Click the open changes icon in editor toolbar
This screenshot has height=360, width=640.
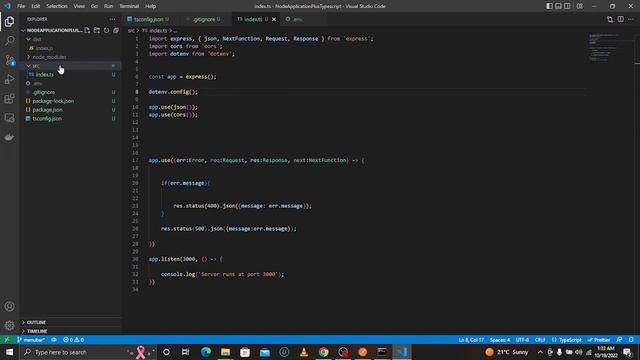pyautogui.click(x=610, y=19)
